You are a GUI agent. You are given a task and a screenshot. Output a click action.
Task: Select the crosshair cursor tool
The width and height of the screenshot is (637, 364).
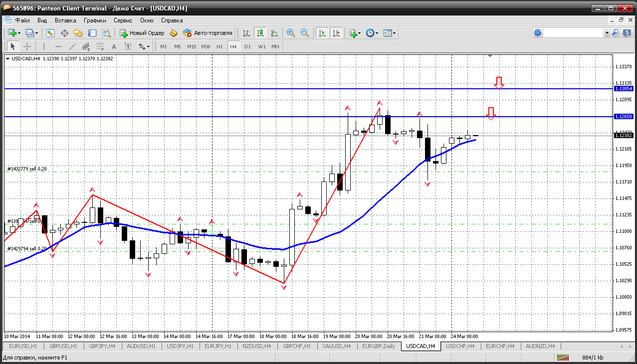tap(27, 46)
